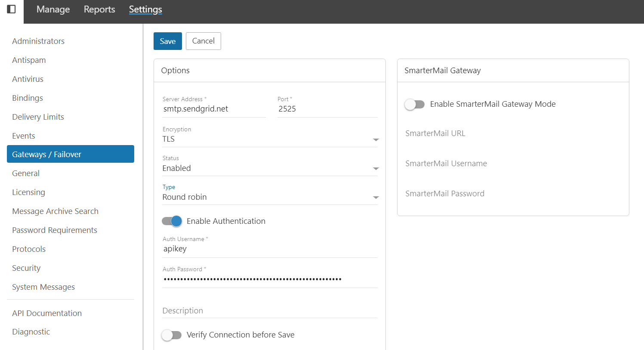The width and height of the screenshot is (644, 350).
Task: Open the Type dropdown showing Round robin
Action: (270, 197)
